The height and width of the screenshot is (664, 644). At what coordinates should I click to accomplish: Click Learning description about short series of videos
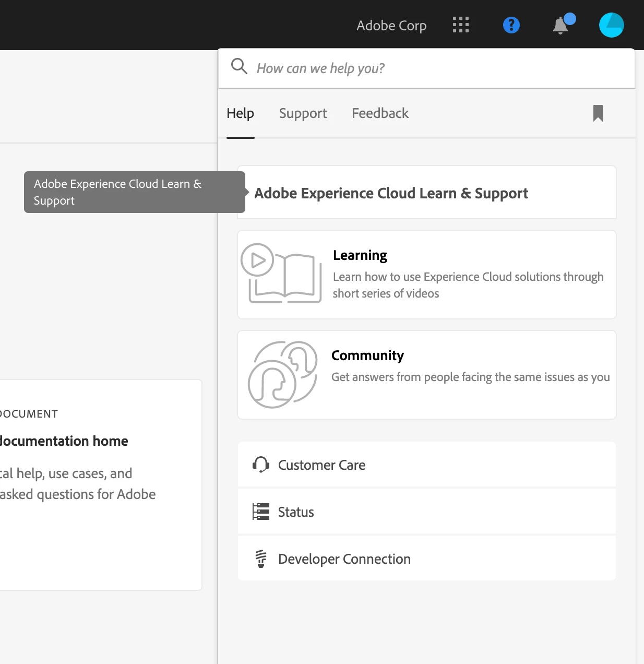point(468,285)
